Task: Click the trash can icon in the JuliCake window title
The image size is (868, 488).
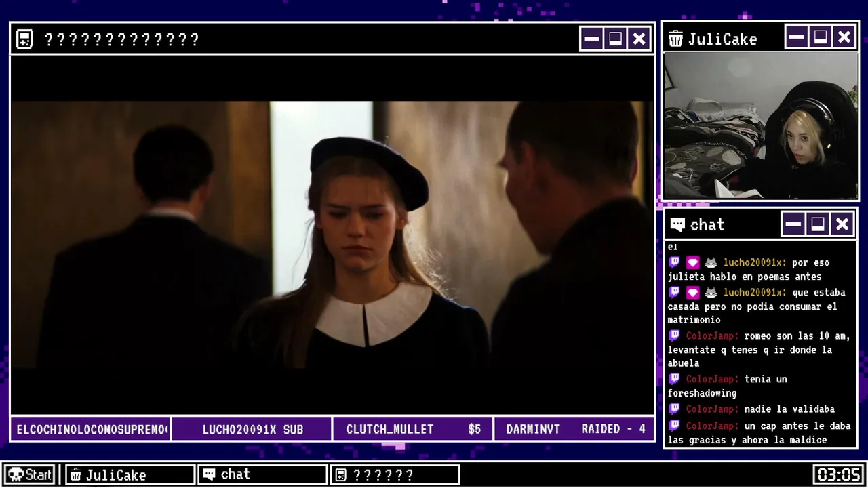Action: [675, 39]
